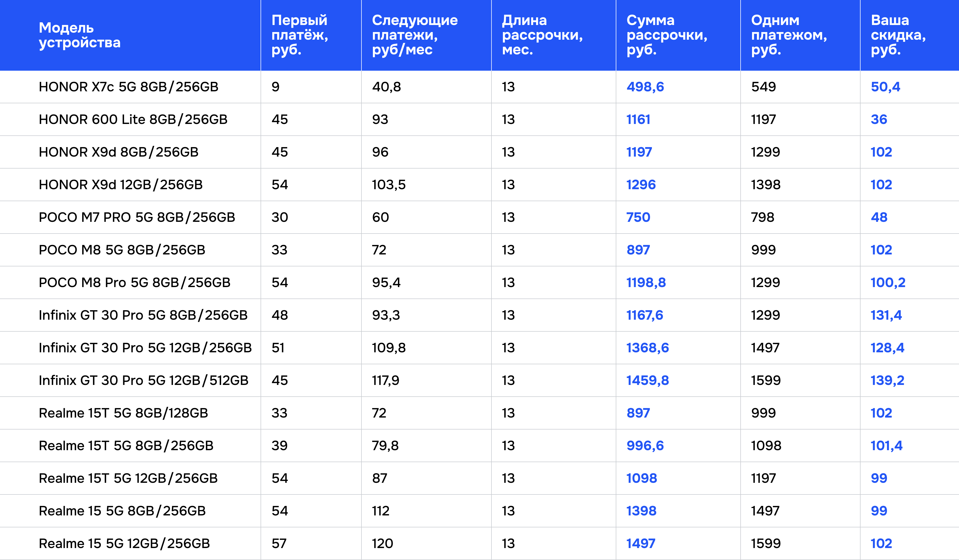
Task: Select the blue 750 installment sum
Action: pos(638,217)
